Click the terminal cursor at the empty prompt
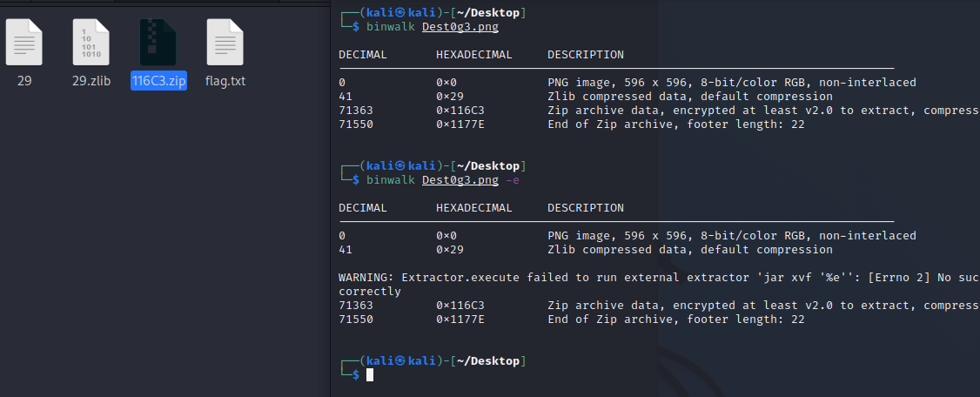The width and height of the screenshot is (980, 397). click(x=370, y=374)
